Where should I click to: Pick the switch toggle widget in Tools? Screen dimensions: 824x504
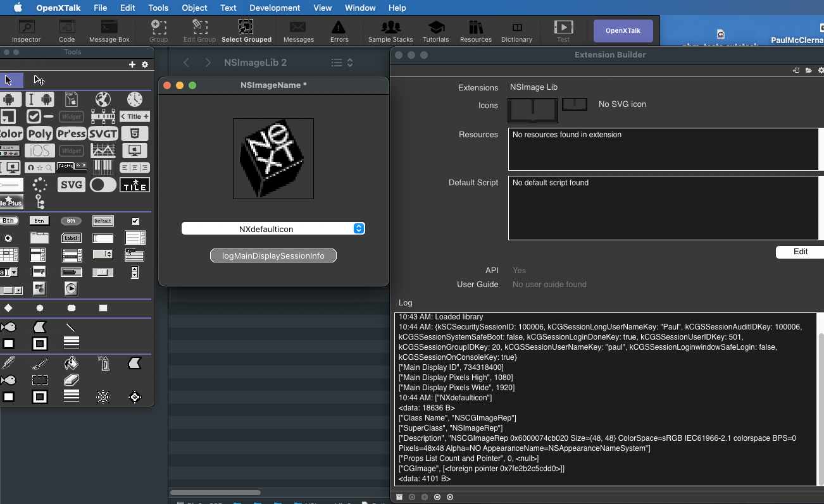click(103, 185)
